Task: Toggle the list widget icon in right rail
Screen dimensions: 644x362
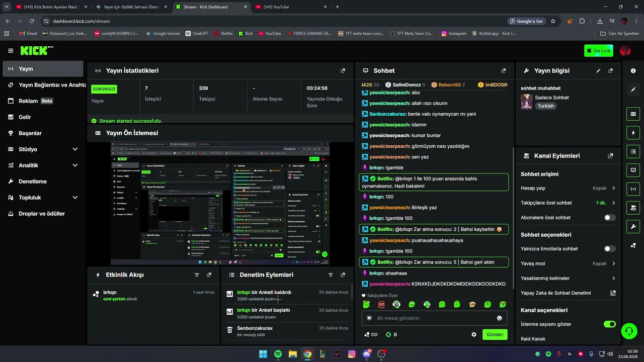Action: (x=633, y=151)
